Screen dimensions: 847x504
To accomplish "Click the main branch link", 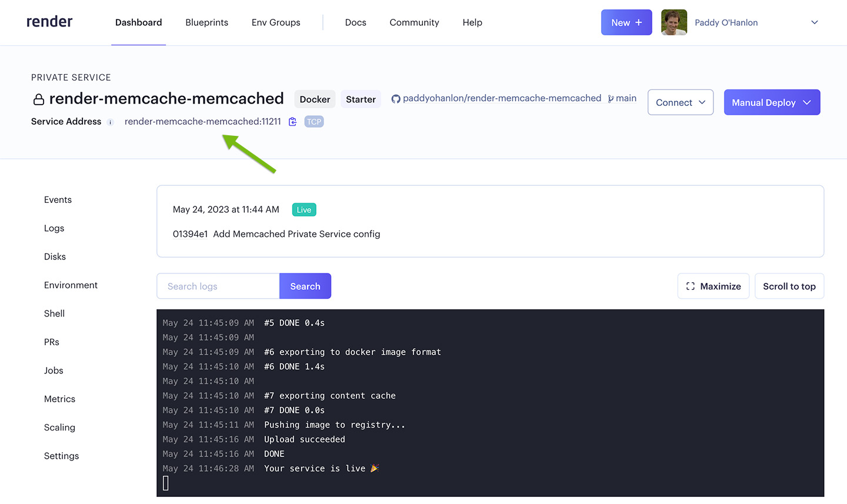I will (626, 98).
